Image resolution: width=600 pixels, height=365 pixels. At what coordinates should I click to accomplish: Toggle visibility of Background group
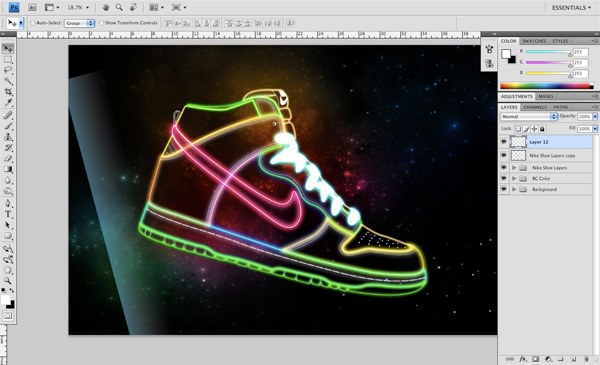[x=504, y=189]
